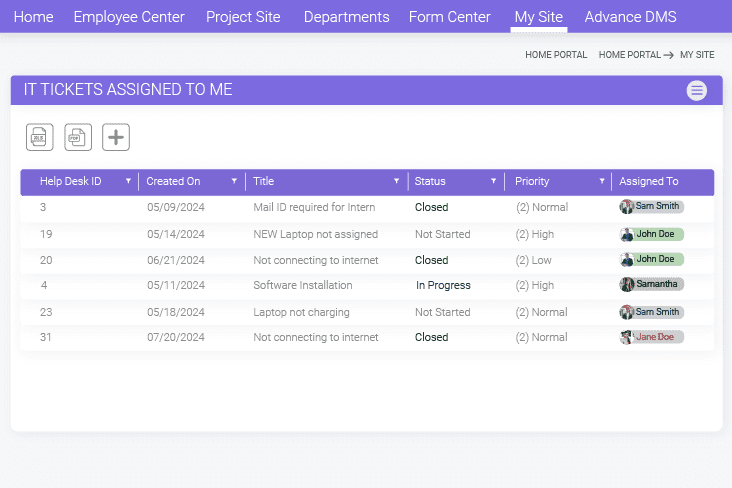Click Sam Smith avatar on ticket 3
The height and width of the screenshot is (488, 732).
[x=627, y=207]
